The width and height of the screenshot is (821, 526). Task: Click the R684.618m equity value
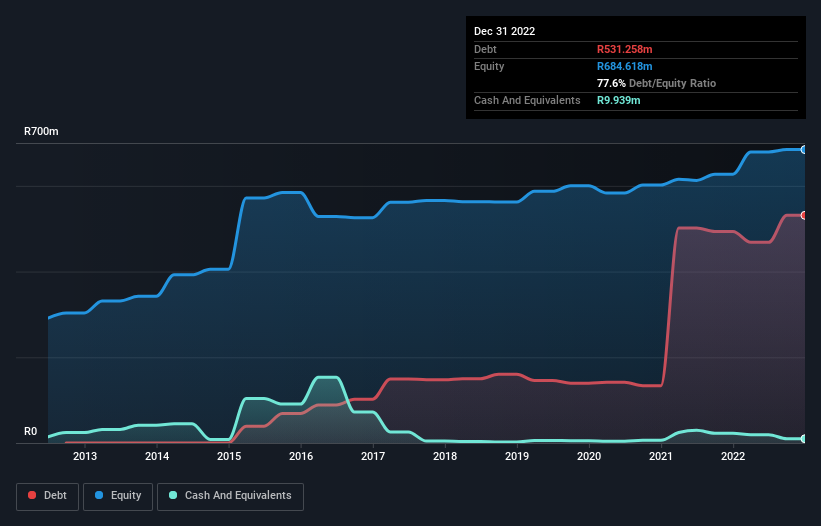tap(625, 66)
